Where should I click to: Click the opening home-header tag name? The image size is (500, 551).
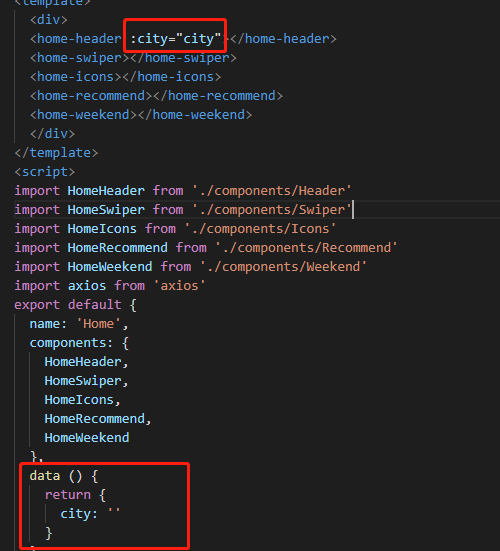pos(79,39)
